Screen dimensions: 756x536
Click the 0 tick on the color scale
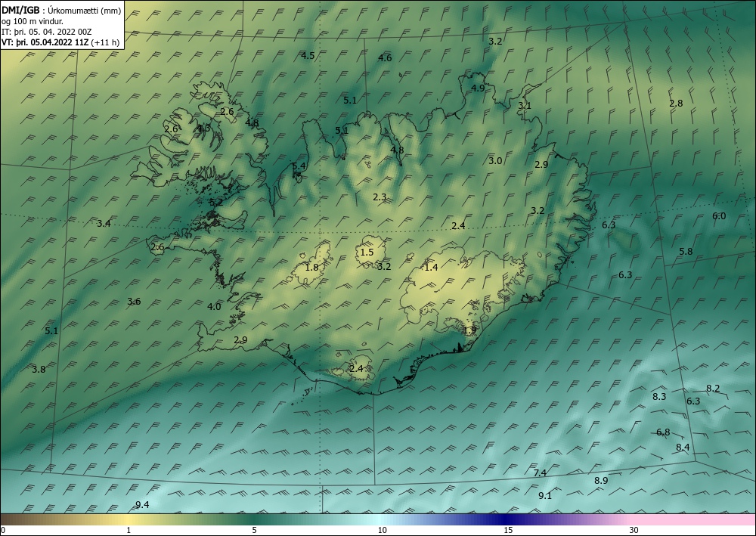[x=3, y=530]
